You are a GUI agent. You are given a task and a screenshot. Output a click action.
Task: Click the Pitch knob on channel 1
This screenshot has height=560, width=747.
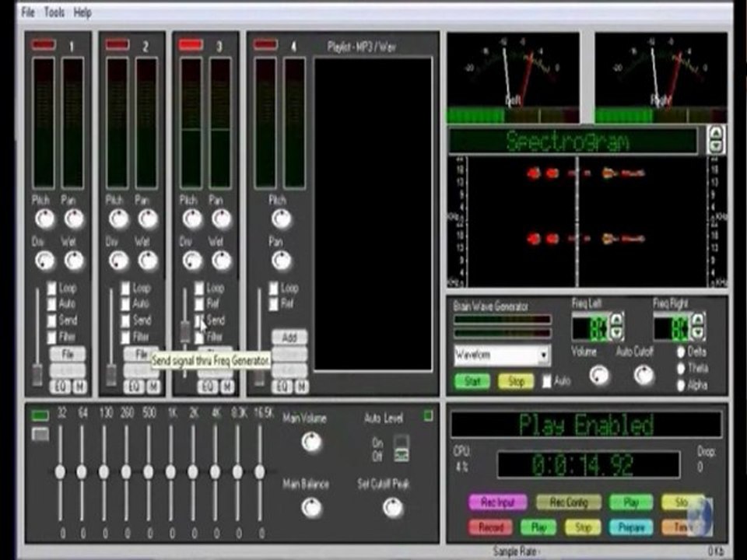pyautogui.click(x=45, y=219)
